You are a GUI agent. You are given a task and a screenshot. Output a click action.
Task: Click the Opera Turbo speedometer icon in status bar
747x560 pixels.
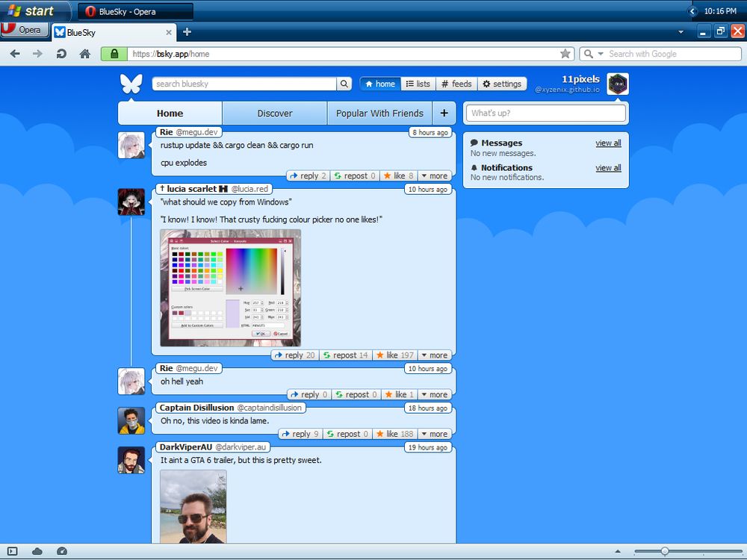(x=62, y=552)
